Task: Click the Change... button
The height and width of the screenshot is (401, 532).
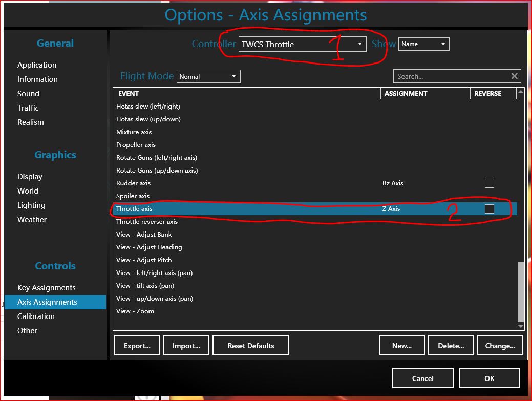Action: pos(500,346)
